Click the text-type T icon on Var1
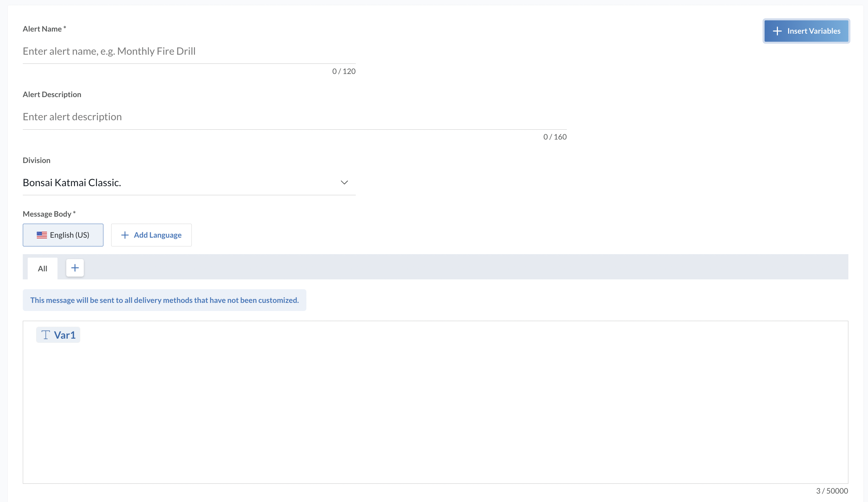Image resolution: width=868 pixels, height=502 pixels. 46,335
